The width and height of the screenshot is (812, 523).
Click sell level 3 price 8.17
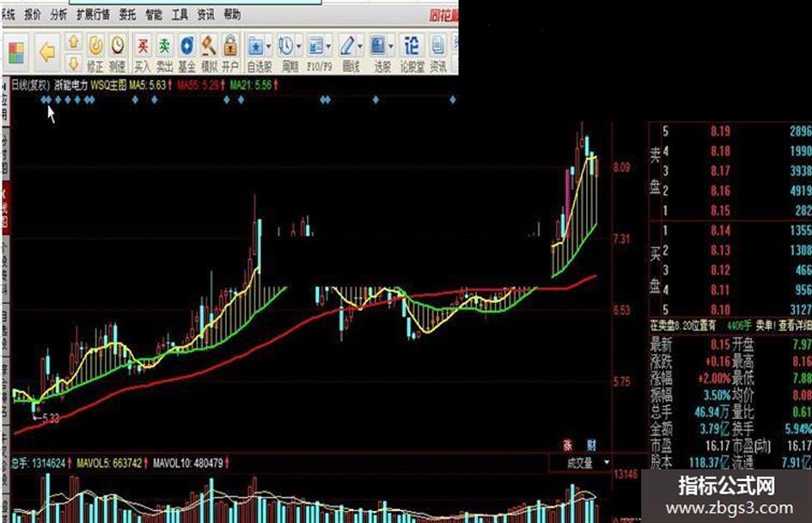[720, 170]
